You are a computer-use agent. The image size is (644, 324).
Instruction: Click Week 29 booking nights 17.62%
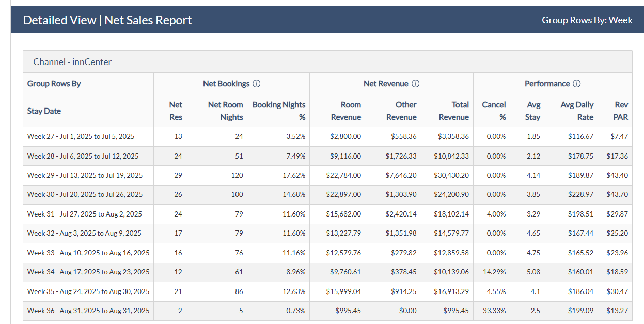click(x=294, y=175)
